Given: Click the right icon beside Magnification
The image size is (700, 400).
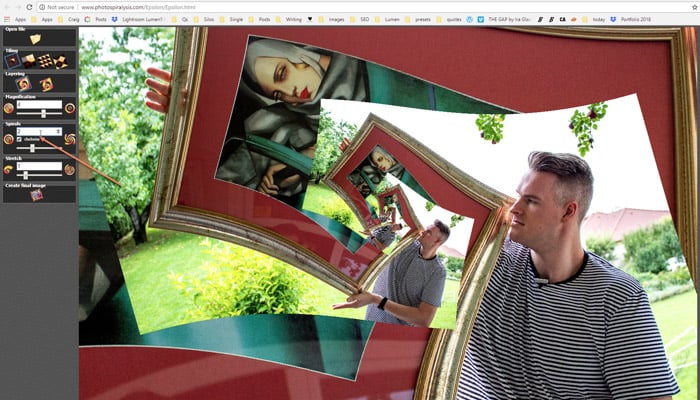Looking at the screenshot, I should coord(70,108).
